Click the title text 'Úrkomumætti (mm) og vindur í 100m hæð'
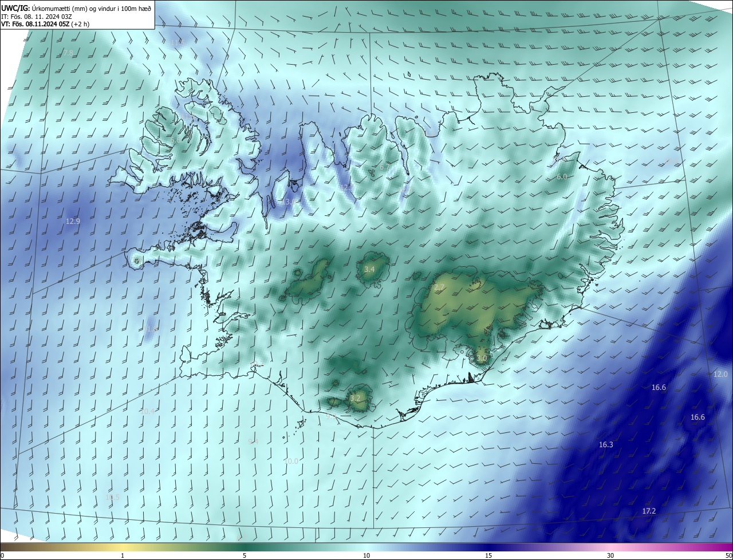The width and height of the screenshot is (733, 560). pos(90,9)
